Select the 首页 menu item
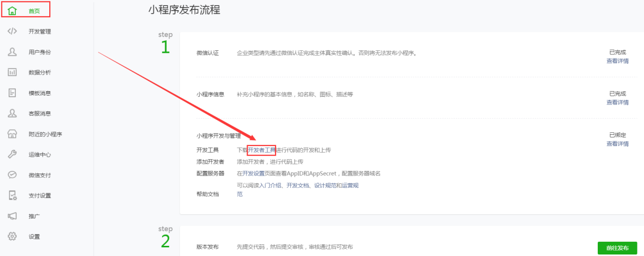644x256 pixels. 34,11
